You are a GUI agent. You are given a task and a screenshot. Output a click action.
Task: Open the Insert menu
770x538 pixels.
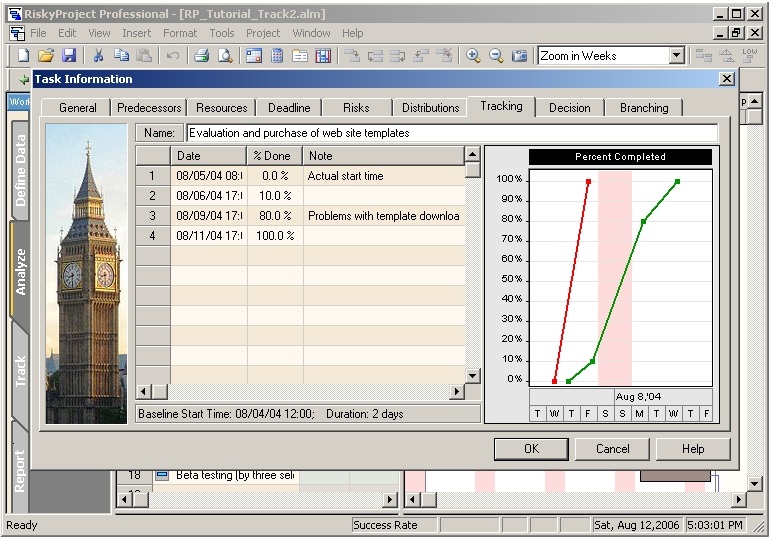coord(137,33)
